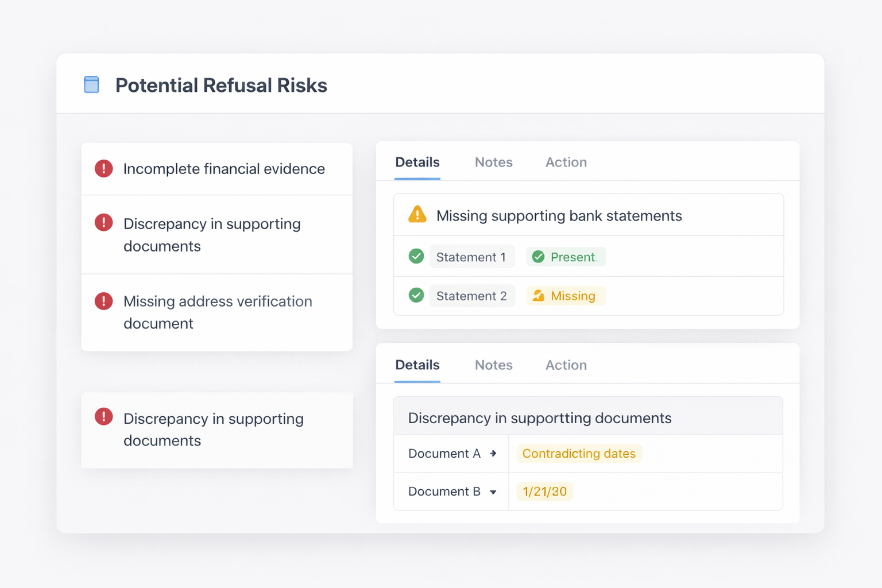Click the 1/21/30 date badge for Document B
The height and width of the screenshot is (588, 882).
point(544,492)
